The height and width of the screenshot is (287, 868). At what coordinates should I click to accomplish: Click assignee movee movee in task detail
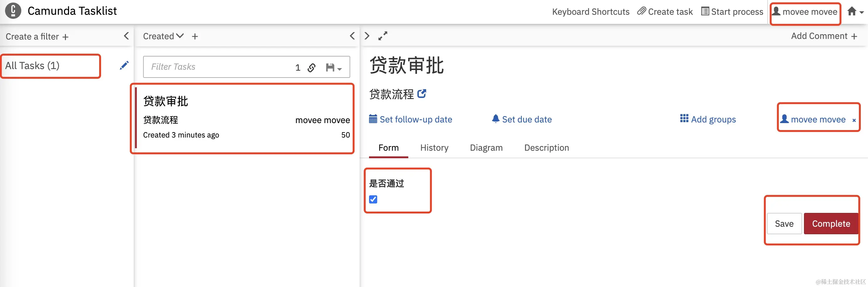[x=813, y=119]
